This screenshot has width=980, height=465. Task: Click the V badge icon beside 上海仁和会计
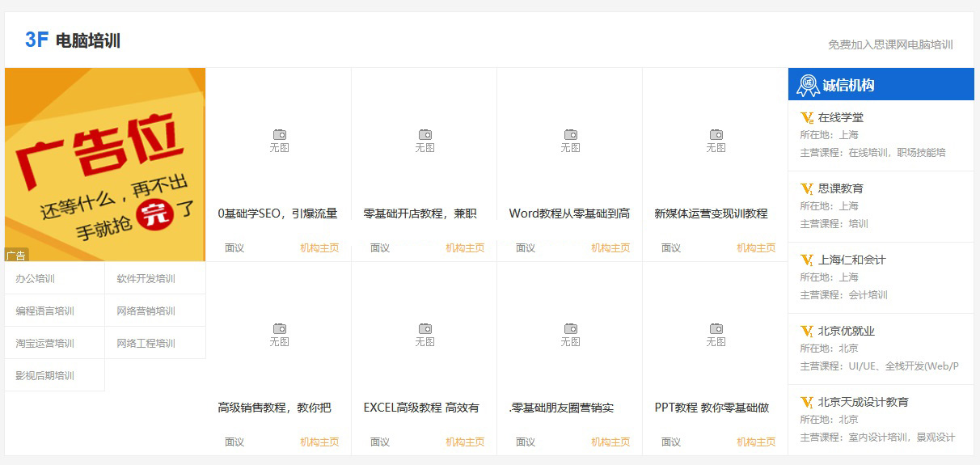coord(806,260)
